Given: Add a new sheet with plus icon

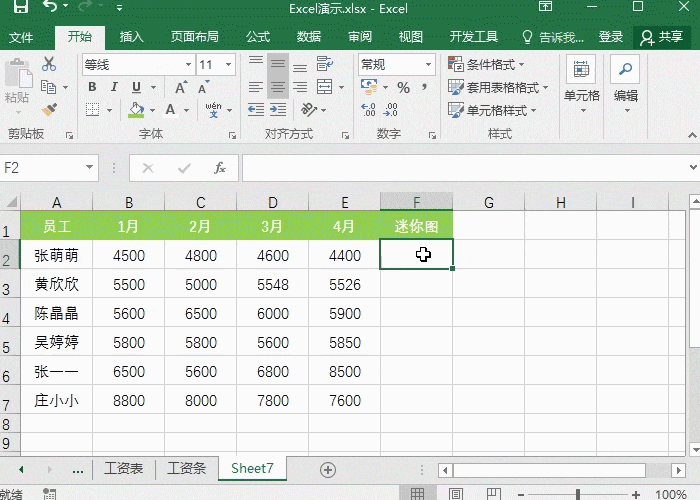Looking at the screenshot, I should [x=327, y=469].
